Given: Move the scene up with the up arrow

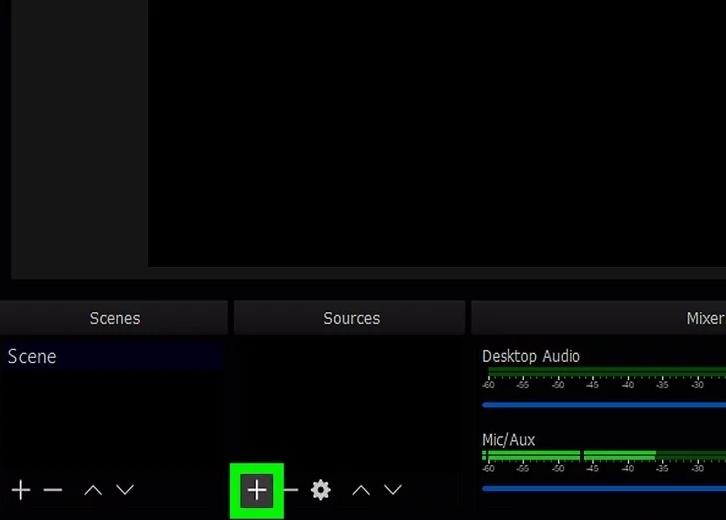Looking at the screenshot, I should tap(93, 490).
